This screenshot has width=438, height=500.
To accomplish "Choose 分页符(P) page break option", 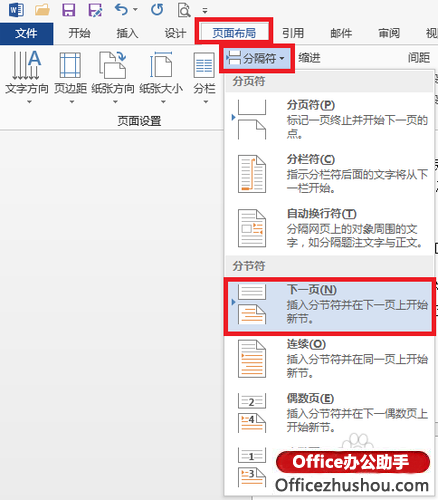I will point(329,119).
